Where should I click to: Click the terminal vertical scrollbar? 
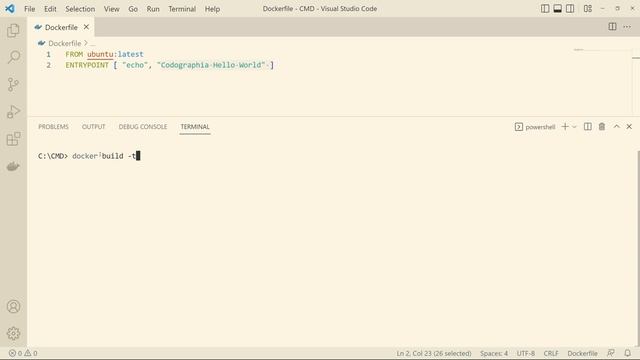coord(638,248)
